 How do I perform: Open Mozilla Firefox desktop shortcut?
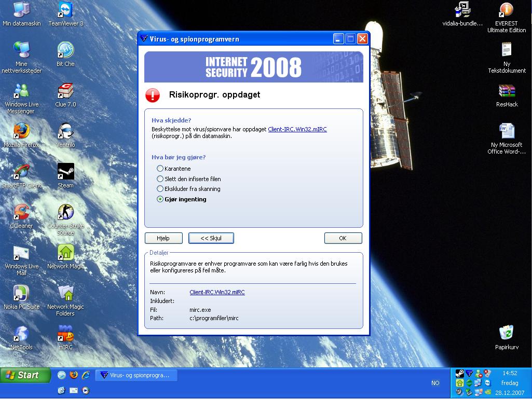coord(21,136)
